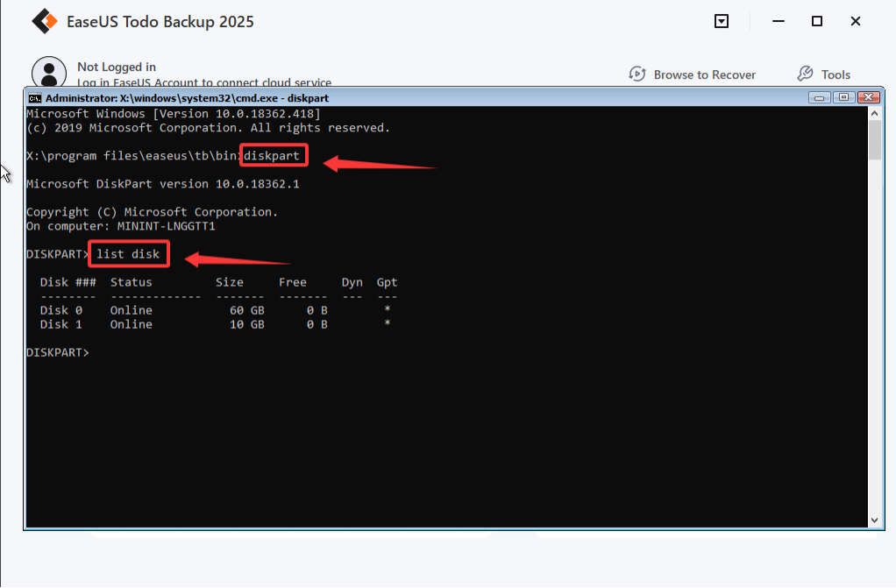
Task: Click the 'Microsoft DiskPart version 10.0.18362.1' line
Action: click(163, 184)
